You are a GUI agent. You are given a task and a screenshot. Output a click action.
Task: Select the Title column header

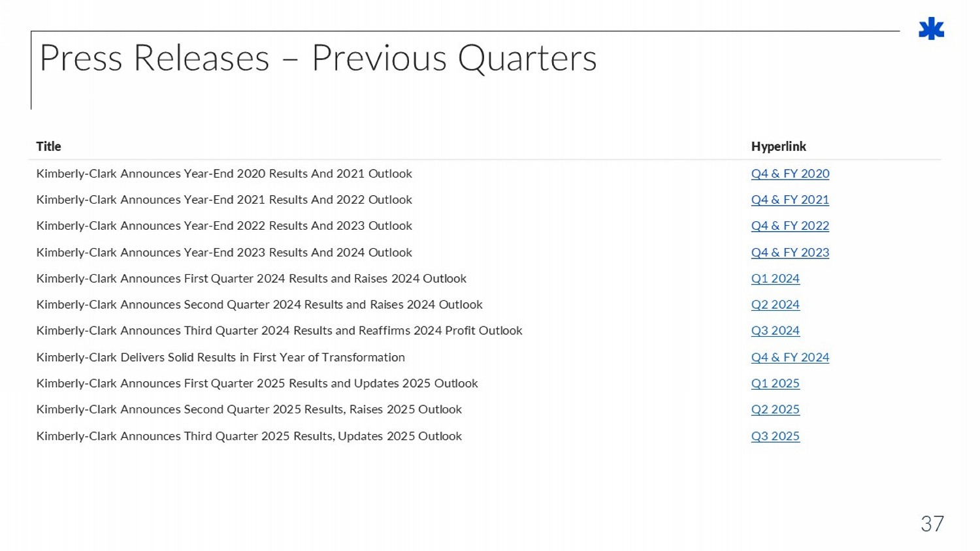click(49, 146)
